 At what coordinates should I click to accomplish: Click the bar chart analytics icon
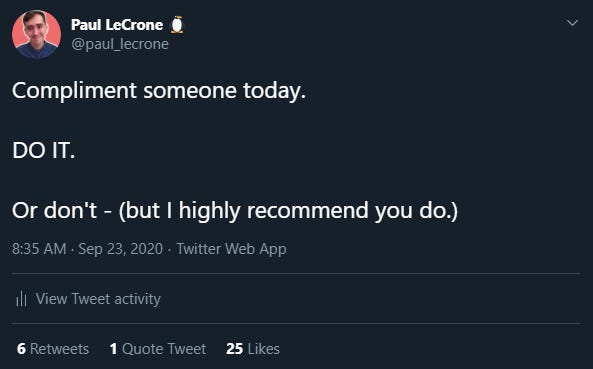22,299
